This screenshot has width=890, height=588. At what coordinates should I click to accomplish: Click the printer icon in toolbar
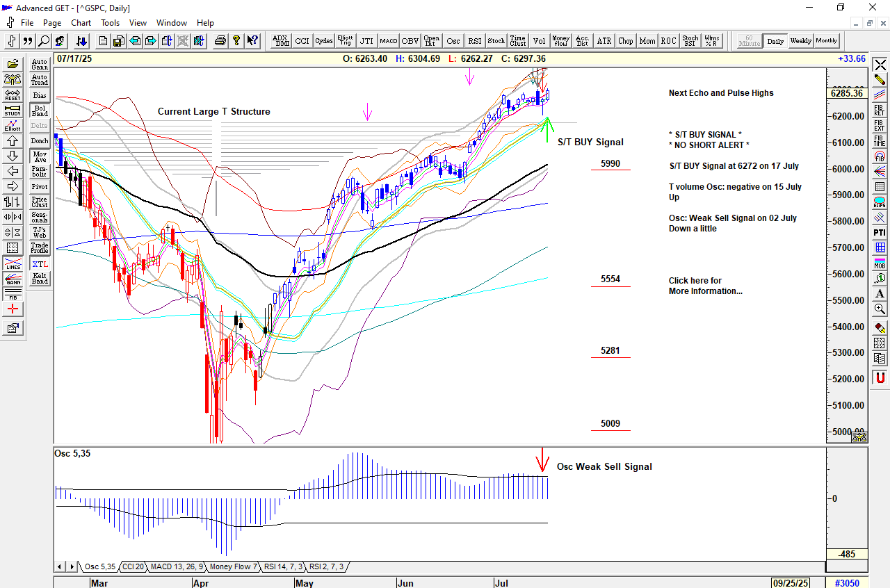click(x=220, y=41)
